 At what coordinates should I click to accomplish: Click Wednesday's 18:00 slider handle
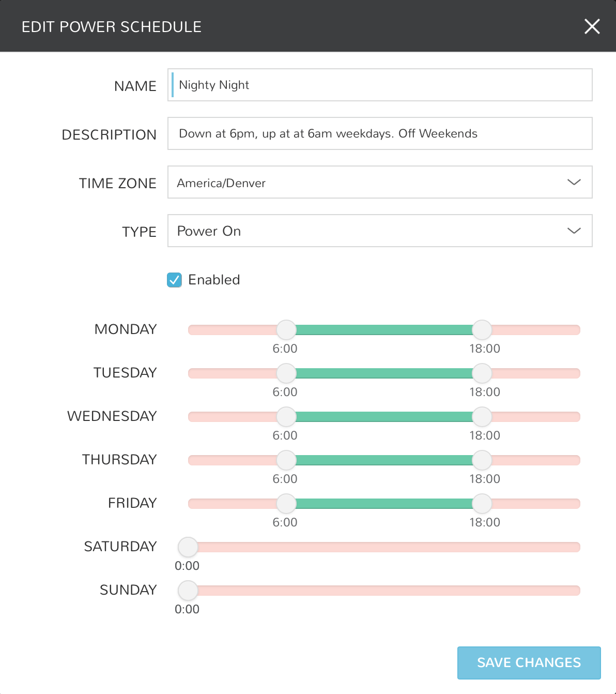coord(482,416)
